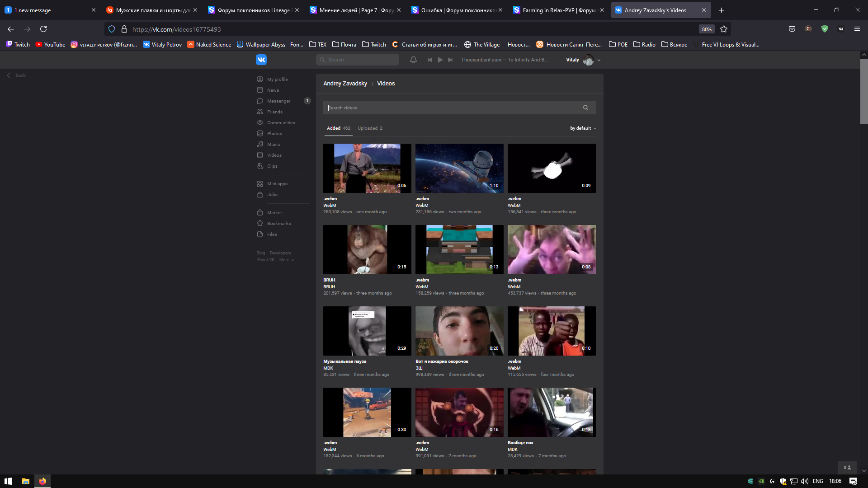This screenshot has height=488, width=868.
Task: Switch to the Uploaded tab
Action: pos(370,128)
